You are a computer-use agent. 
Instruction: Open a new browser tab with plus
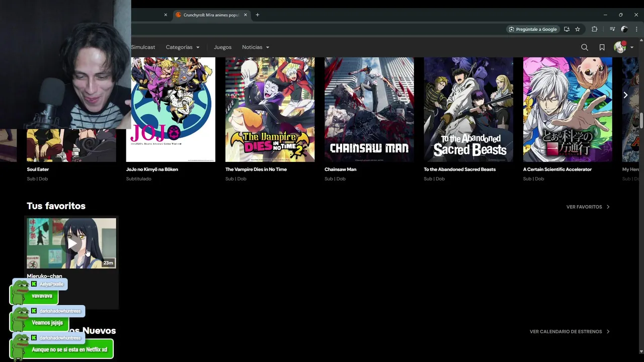click(x=258, y=15)
